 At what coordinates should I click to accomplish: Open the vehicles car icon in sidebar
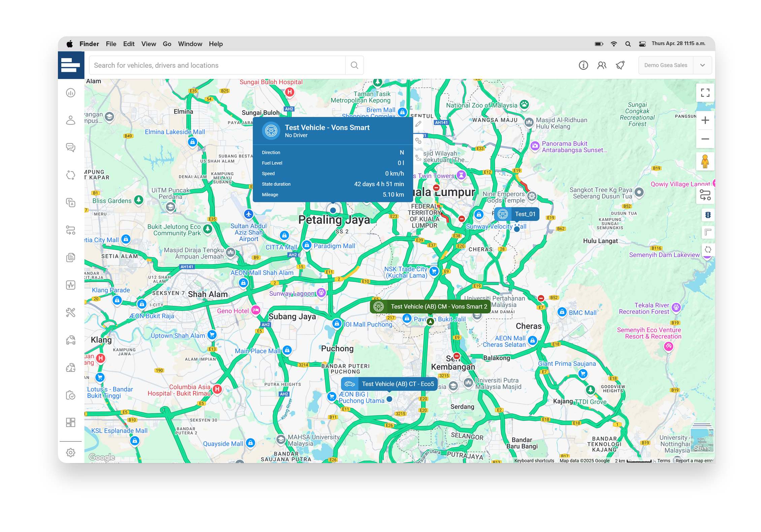pos(71,340)
